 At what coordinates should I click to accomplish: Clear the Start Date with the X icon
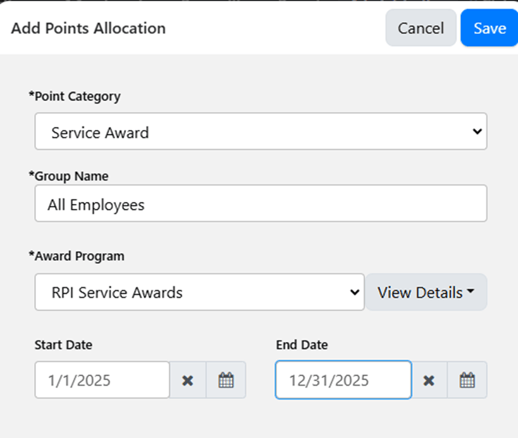coord(188,380)
